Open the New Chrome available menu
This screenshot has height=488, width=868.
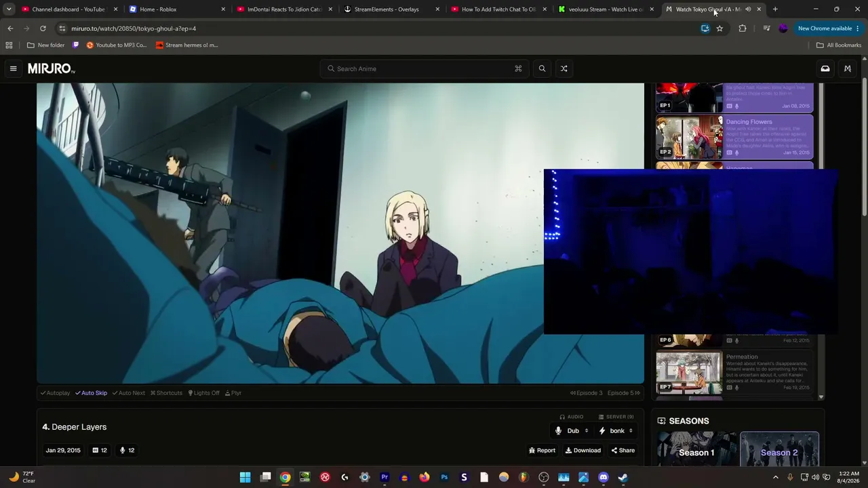[829, 28]
